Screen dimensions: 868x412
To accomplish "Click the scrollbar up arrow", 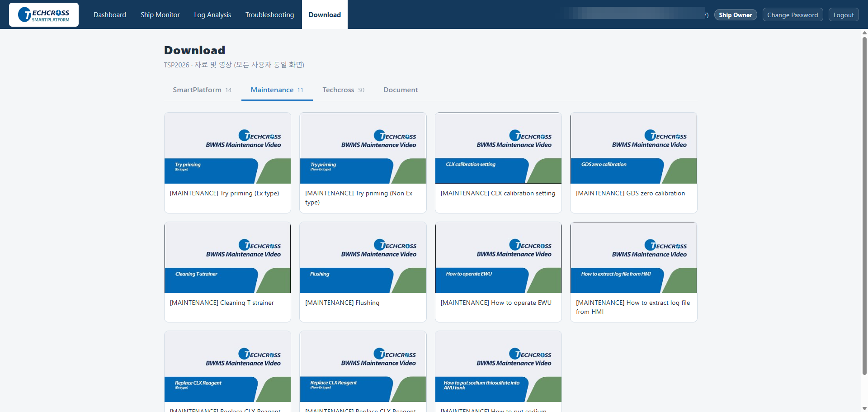I will click(x=864, y=33).
